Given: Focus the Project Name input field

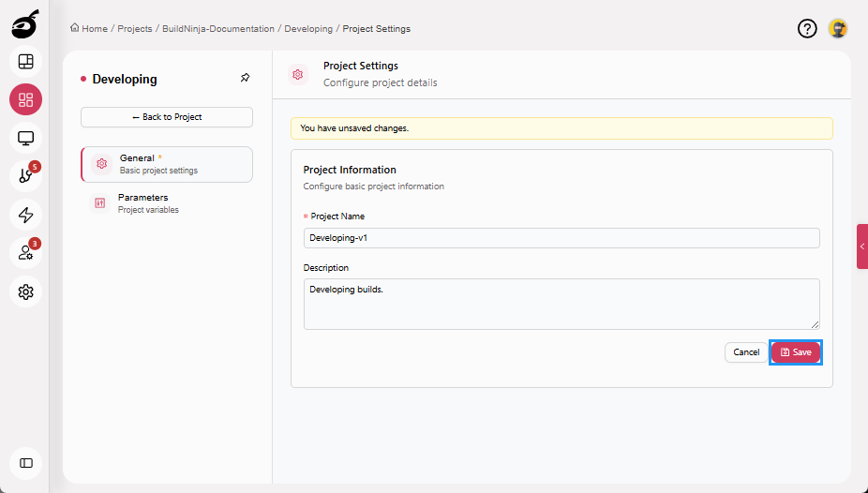Looking at the screenshot, I should click(x=561, y=238).
